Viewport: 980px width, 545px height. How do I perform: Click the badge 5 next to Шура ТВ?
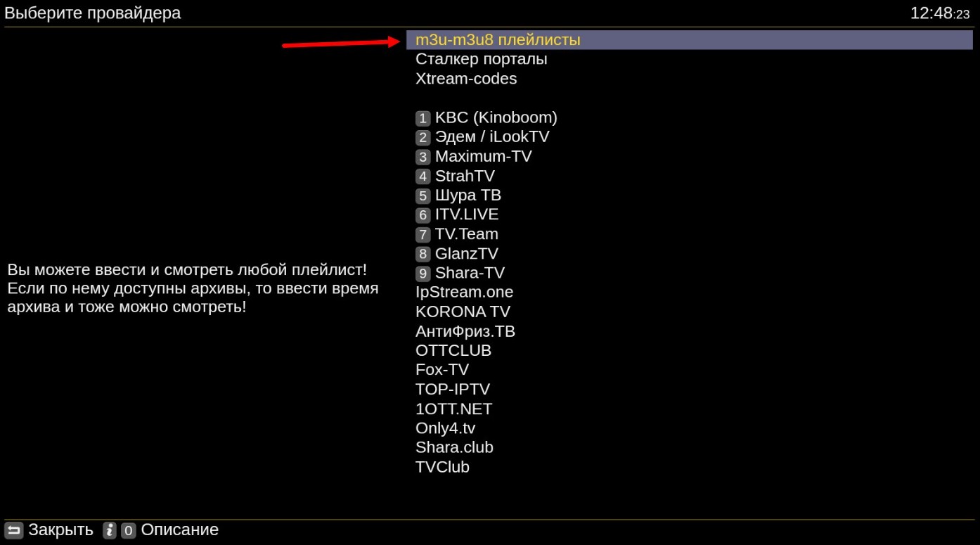coord(423,195)
